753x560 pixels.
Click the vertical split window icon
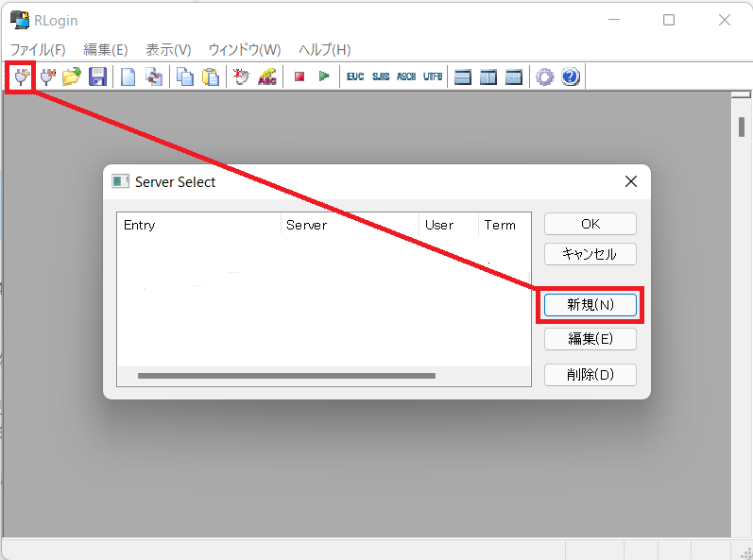pos(488,76)
